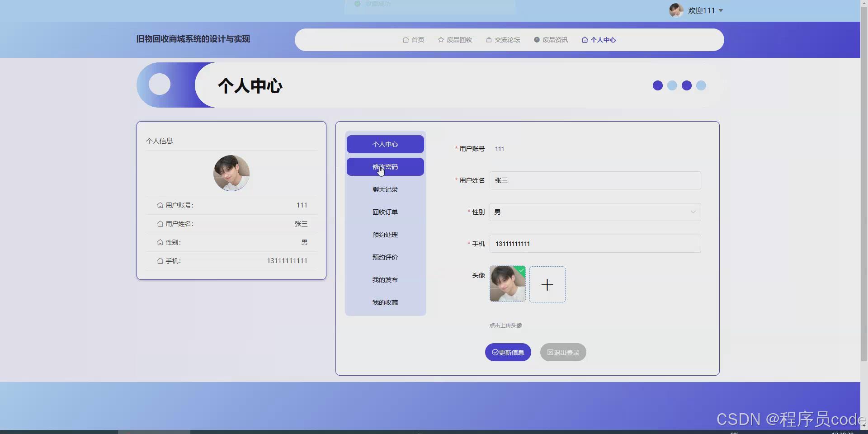Click the site title 旧物回收商城系统的设计与实现
The width and height of the screenshot is (868, 434).
(x=193, y=39)
